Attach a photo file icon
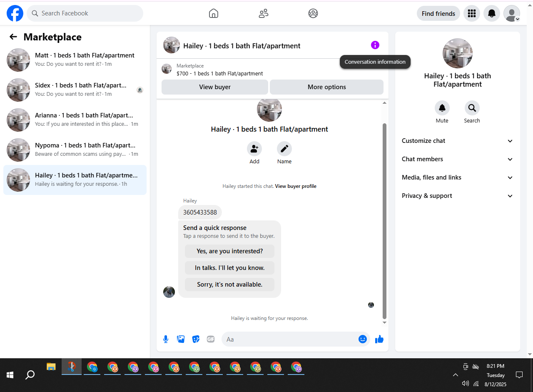The width and height of the screenshot is (533, 392). [x=181, y=339]
